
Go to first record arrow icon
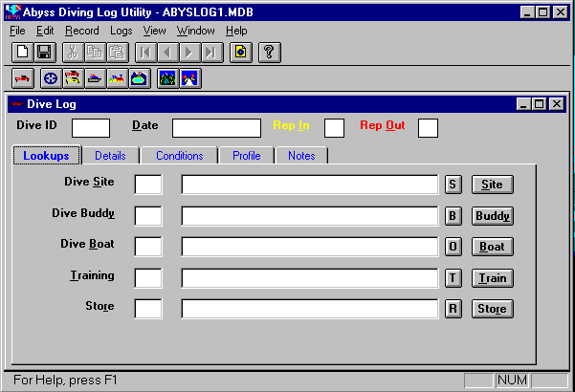[146, 52]
